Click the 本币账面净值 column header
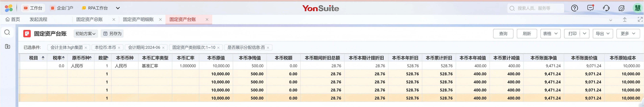Image resolution: width=644 pixels, height=107 pixels. 543,58
